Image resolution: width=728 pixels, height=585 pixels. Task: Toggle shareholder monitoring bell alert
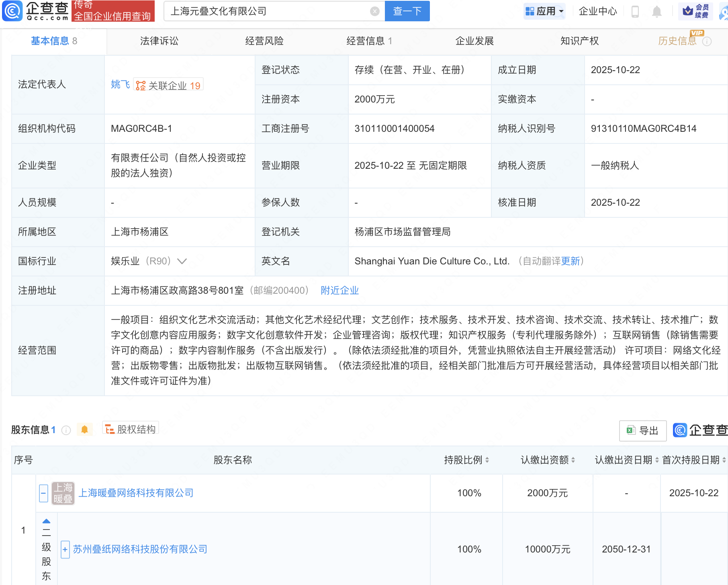click(x=84, y=430)
